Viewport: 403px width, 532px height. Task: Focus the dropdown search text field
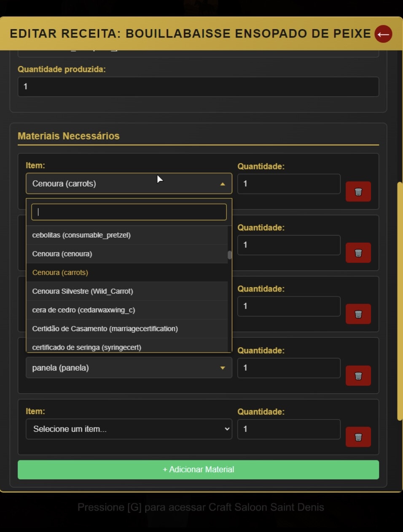click(129, 212)
